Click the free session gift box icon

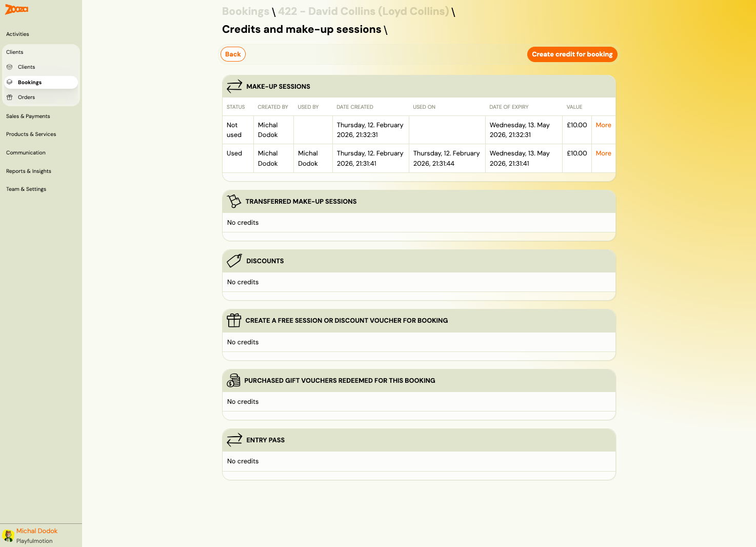[x=234, y=320]
